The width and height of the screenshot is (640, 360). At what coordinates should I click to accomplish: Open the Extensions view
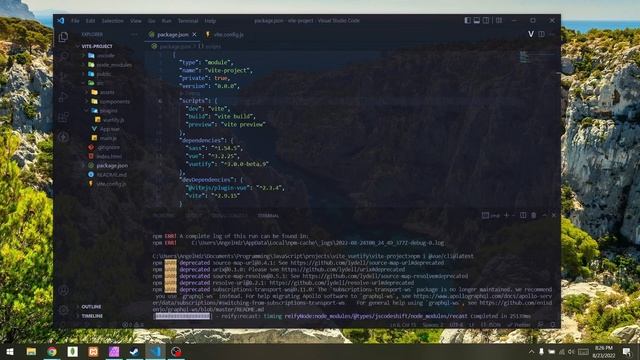(x=63, y=118)
